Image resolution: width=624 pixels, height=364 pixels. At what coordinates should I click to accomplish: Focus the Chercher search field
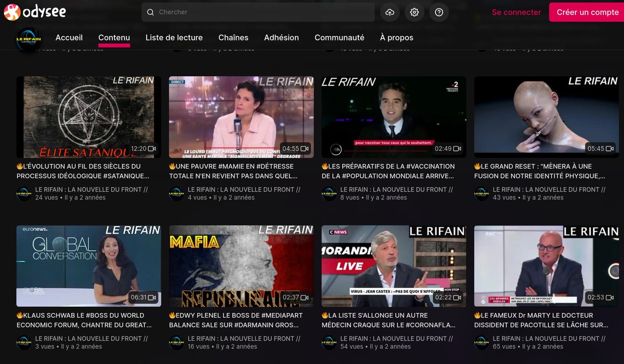click(x=258, y=12)
